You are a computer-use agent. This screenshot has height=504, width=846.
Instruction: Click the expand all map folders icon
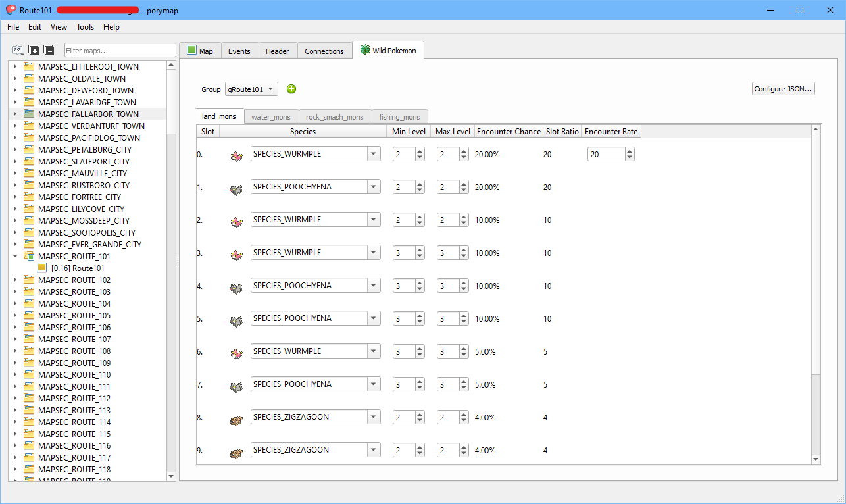tap(33, 50)
